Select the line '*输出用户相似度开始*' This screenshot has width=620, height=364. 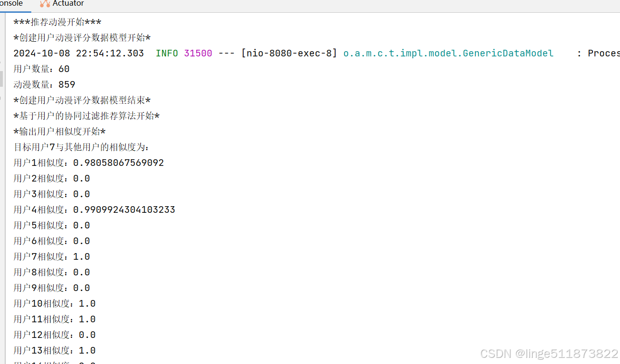[x=60, y=132]
